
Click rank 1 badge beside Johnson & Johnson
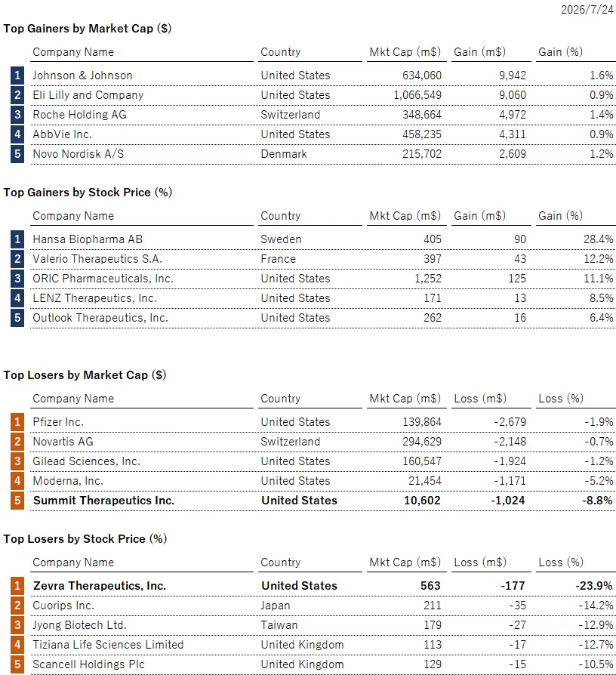(x=17, y=76)
